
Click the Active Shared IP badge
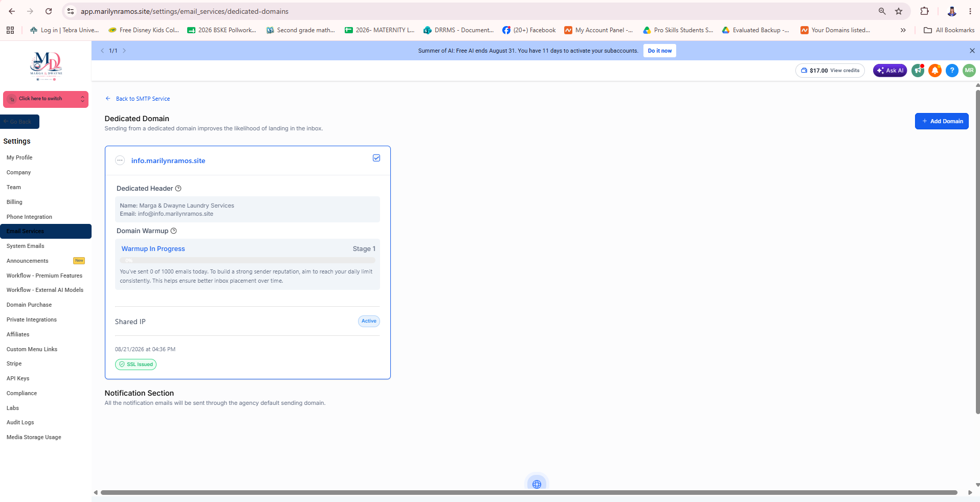pos(369,321)
